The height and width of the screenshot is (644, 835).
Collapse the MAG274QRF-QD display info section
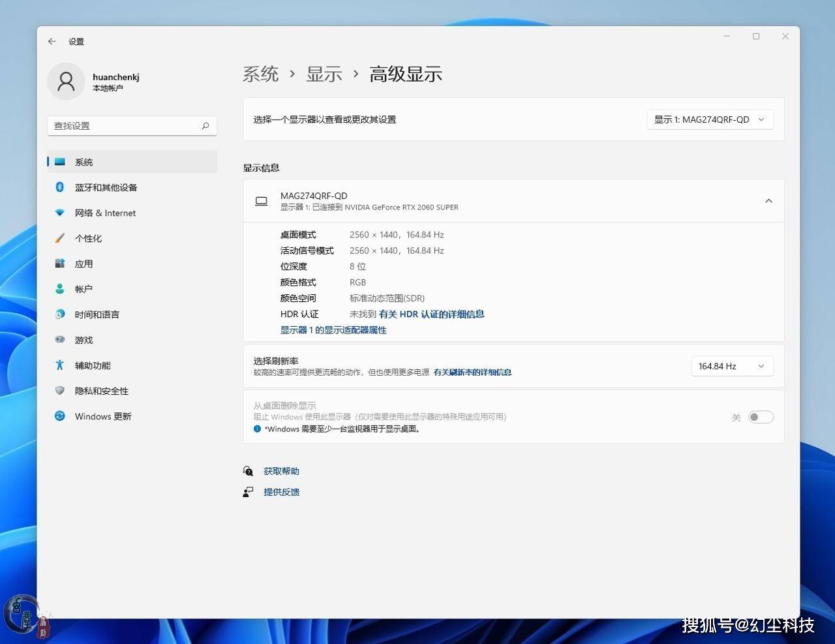[x=768, y=201]
